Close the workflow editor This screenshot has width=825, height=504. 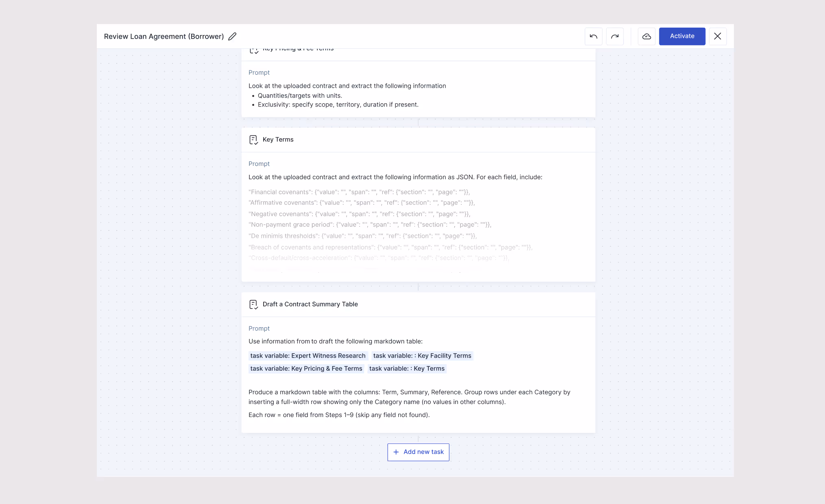tap(718, 36)
